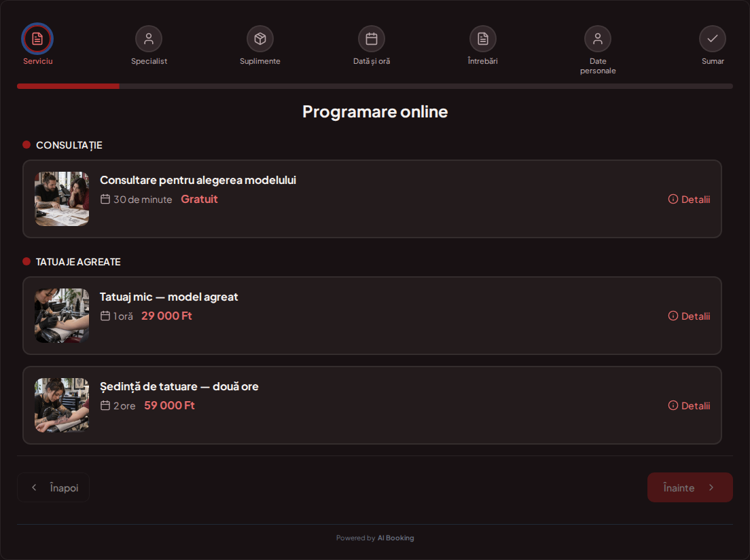Screen dimensions: 750x560
Task: Go to the Dată și oră step label
Action: pyautogui.click(x=372, y=61)
